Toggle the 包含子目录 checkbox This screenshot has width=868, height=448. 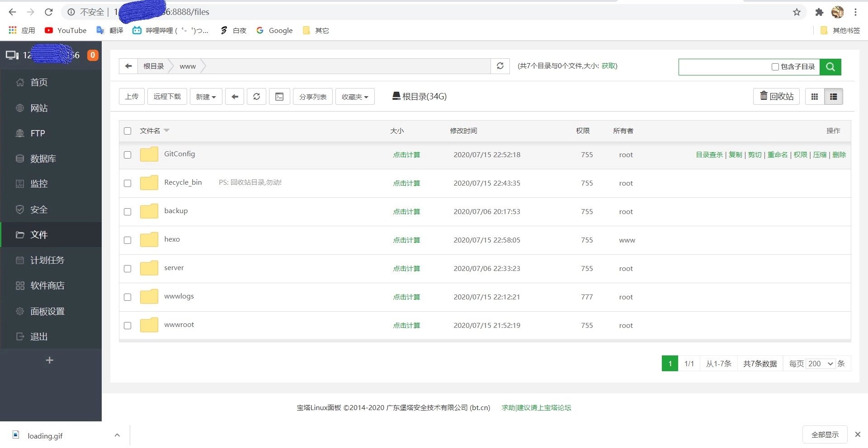tap(775, 67)
